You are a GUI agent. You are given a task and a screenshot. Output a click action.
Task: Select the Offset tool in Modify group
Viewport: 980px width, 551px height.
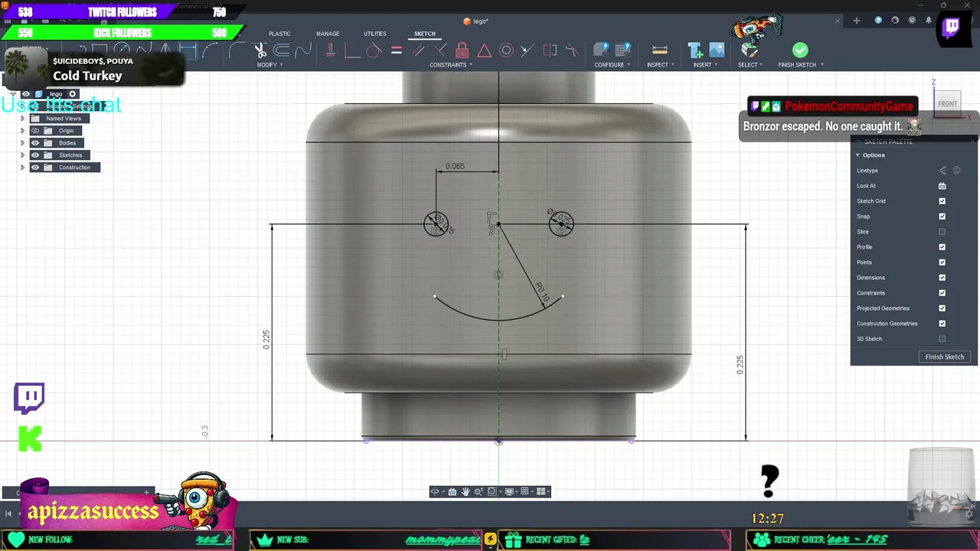[282, 51]
